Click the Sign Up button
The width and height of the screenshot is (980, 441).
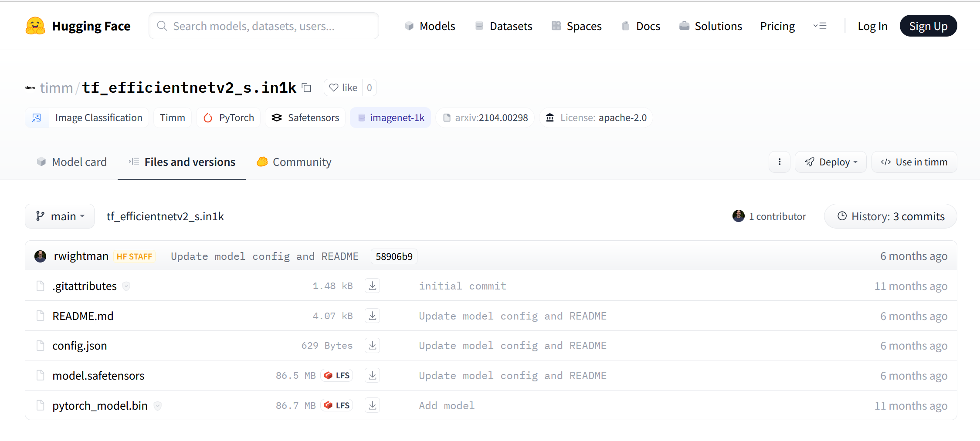[x=928, y=26]
